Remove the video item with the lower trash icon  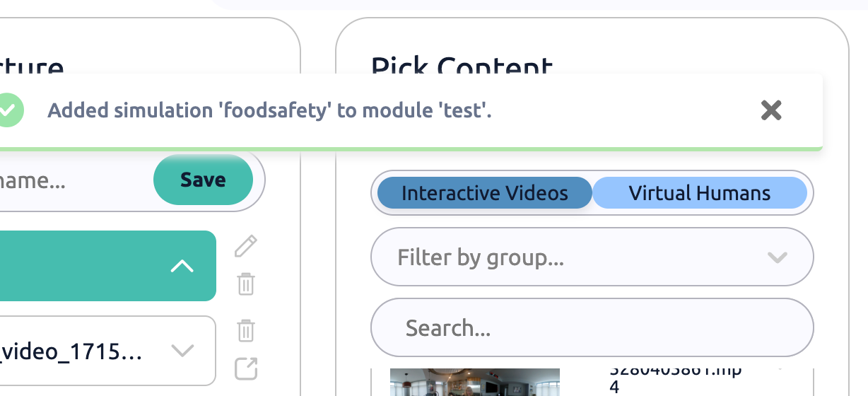(x=245, y=330)
